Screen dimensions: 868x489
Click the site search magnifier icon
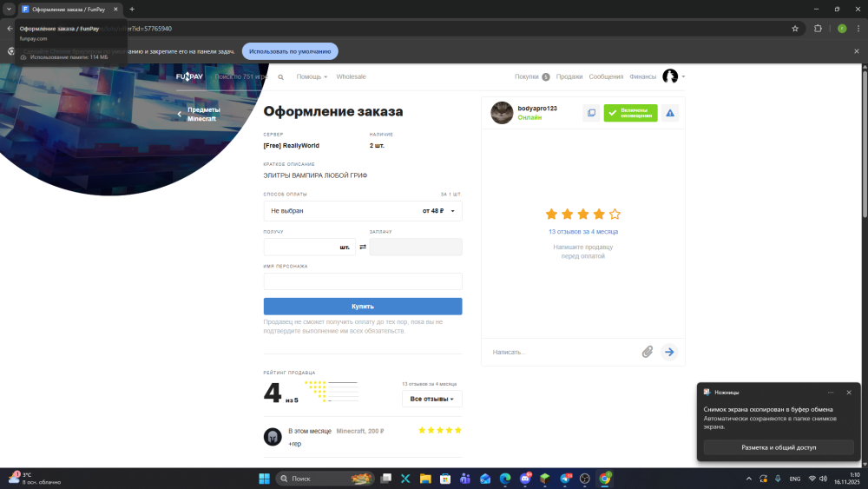[280, 77]
